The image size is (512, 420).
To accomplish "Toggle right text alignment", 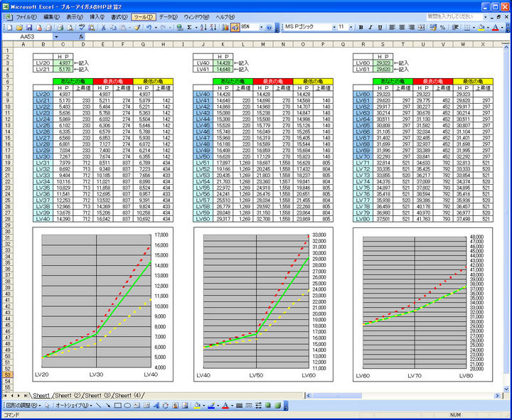I will (x=412, y=28).
